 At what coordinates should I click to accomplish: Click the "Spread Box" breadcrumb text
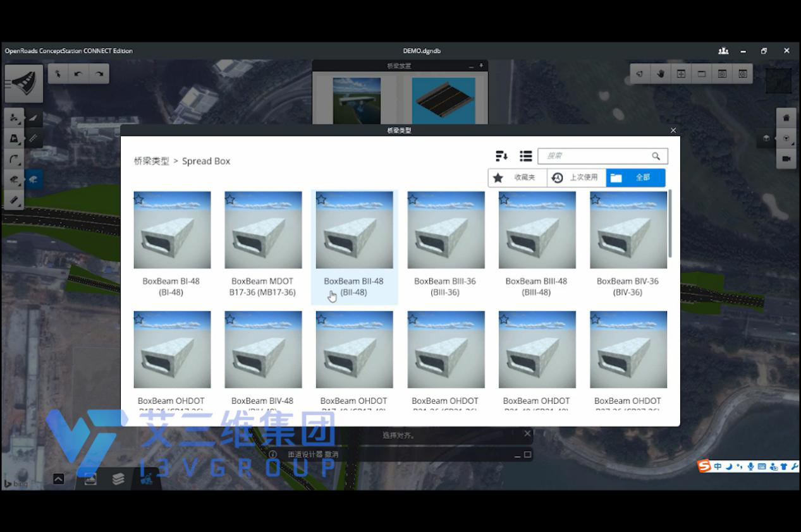(206, 161)
